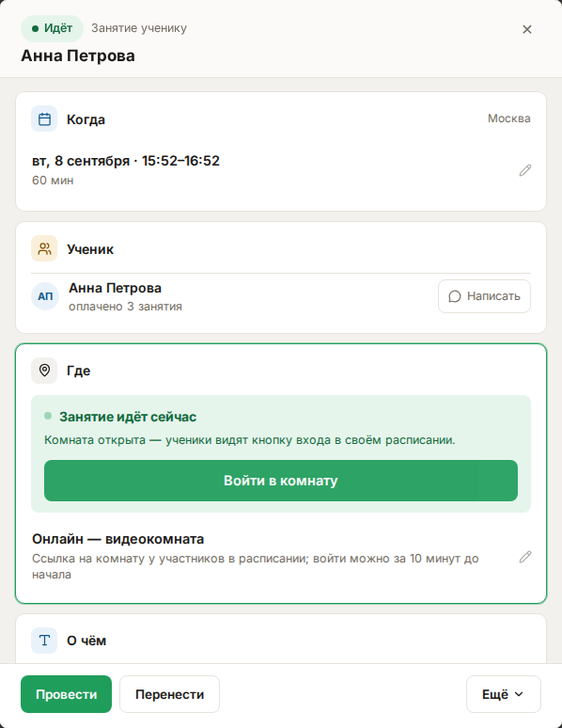This screenshot has width=562, height=728.
Task: Click the chevron arrow on Ещё
Action: (x=519, y=694)
